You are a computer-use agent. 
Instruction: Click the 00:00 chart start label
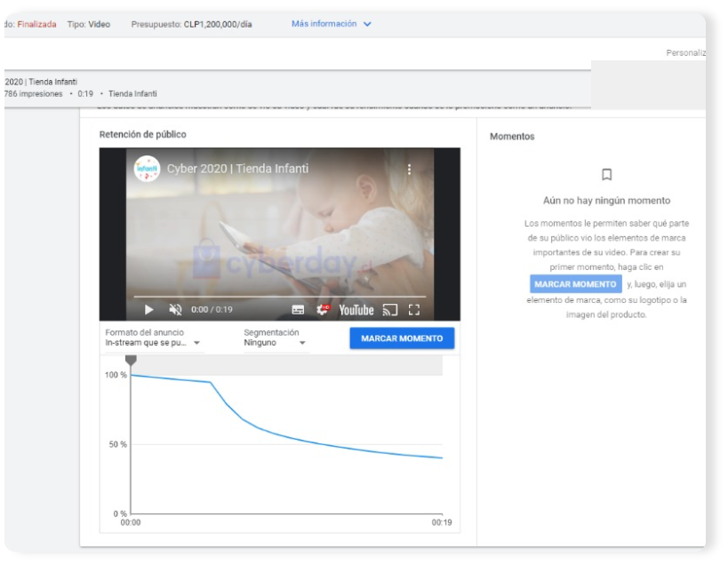coord(131,522)
